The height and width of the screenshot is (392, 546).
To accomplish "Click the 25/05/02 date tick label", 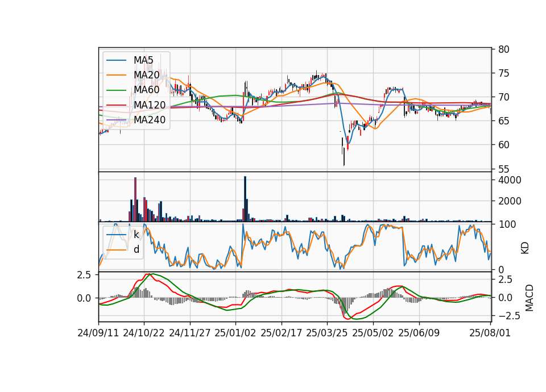I will (x=373, y=333).
